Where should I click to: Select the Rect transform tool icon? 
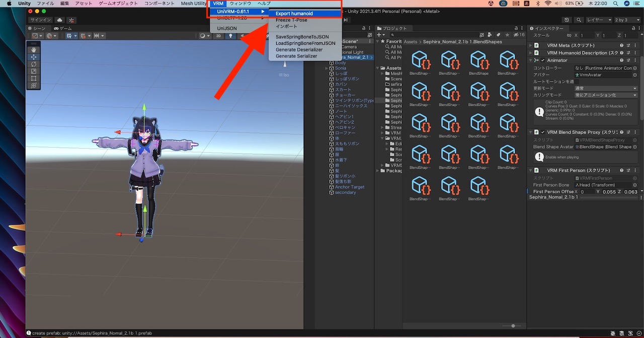tap(34, 78)
